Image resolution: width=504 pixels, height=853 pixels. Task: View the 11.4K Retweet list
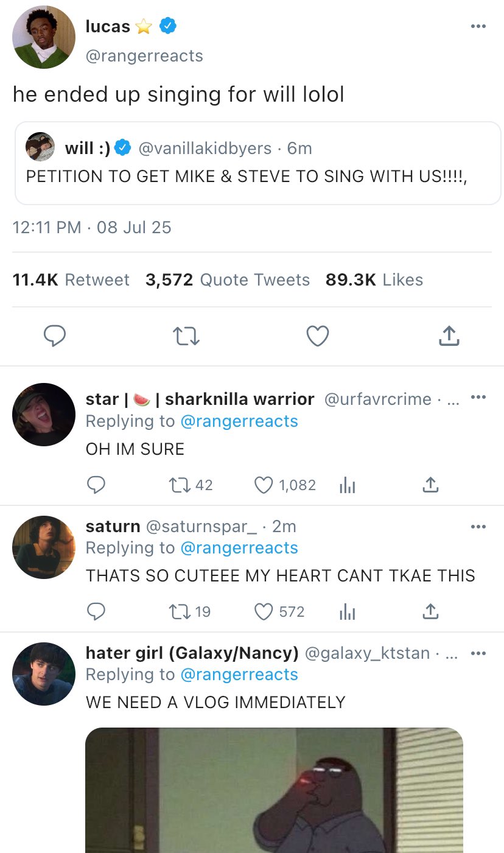[x=71, y=280]
